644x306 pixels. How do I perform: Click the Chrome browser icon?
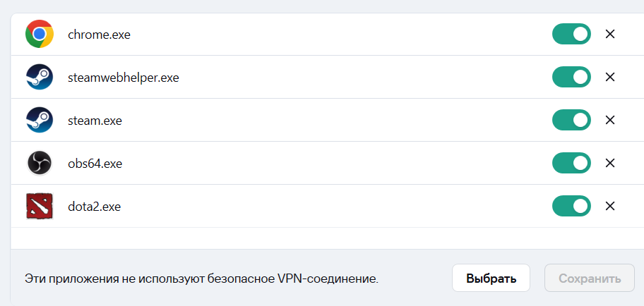(40, 34)
